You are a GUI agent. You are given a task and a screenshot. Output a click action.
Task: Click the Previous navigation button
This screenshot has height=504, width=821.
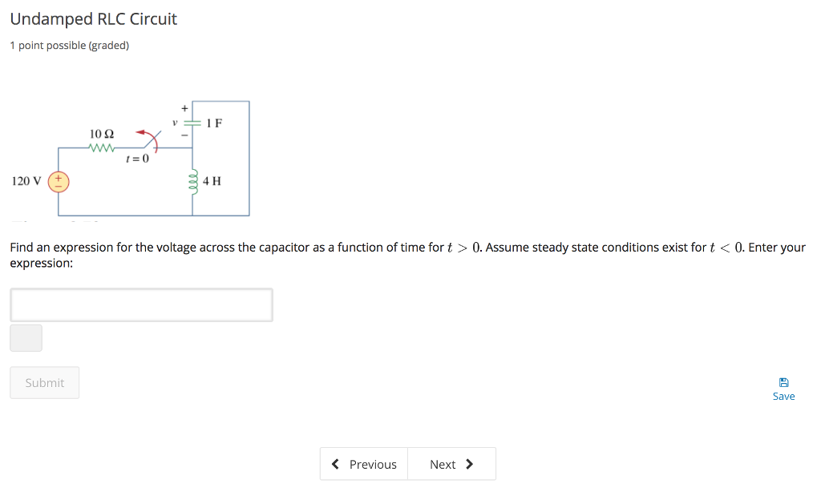coord(364,463)
